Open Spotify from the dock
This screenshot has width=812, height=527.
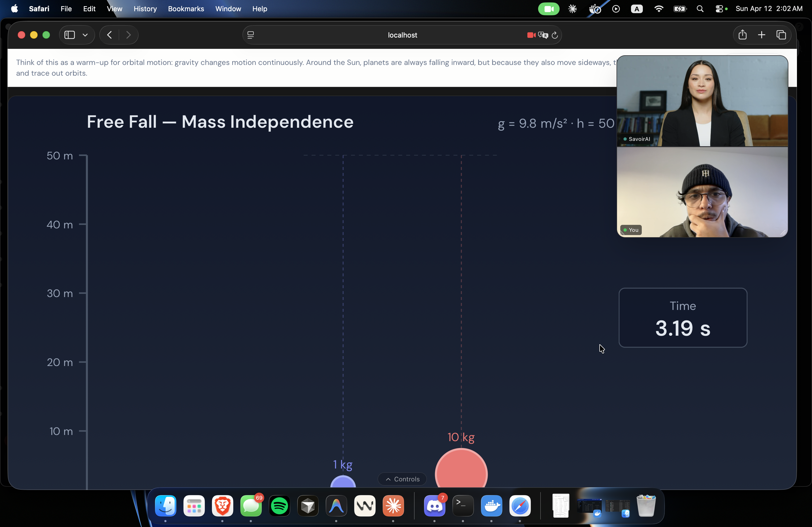pyautogui.click(x=280, y=506)
